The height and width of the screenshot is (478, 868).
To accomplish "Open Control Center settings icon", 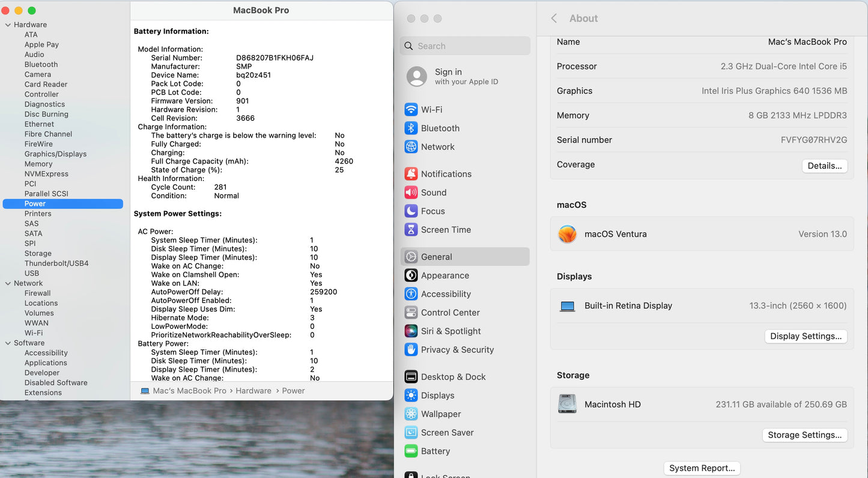I will coord(411,313).
